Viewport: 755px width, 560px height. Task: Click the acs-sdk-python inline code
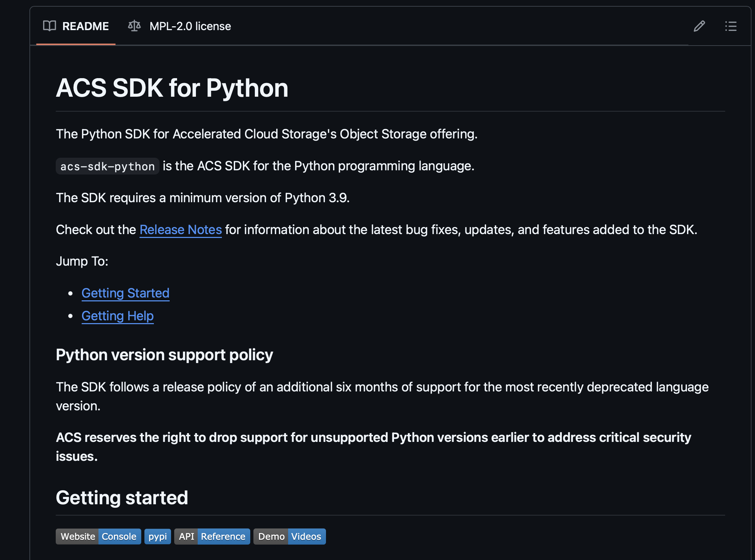[x=107, y=166]
